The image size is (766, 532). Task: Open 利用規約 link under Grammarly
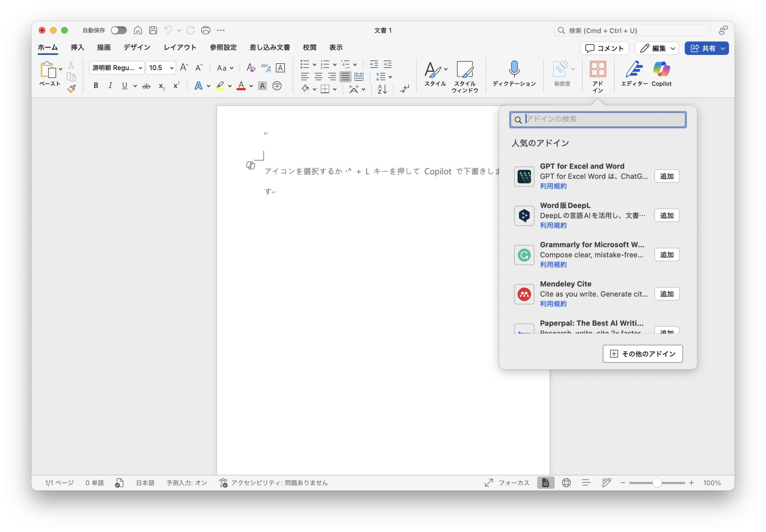[553, 265]
